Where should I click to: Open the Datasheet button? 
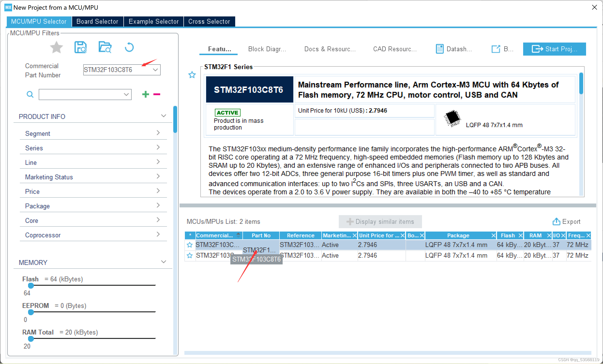pyautogui.click(x=454, y=49)
